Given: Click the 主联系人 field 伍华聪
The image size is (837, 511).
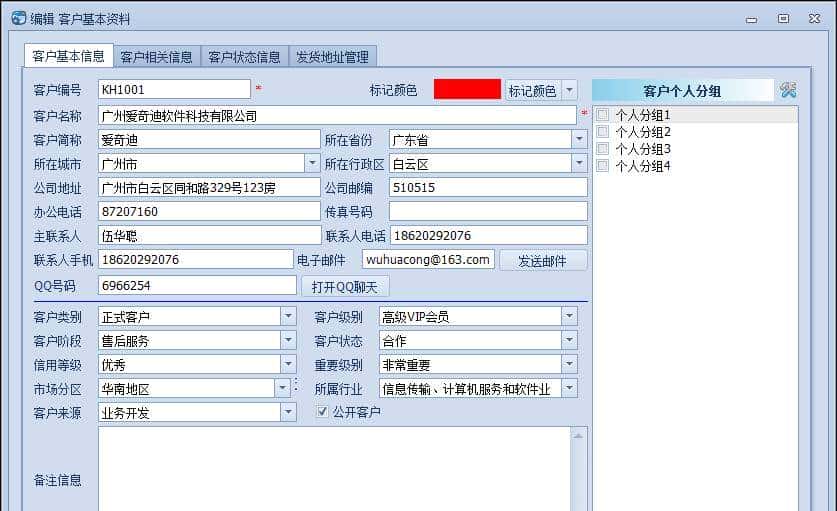Looking at the screenshot, I should [x=209, y=235].
